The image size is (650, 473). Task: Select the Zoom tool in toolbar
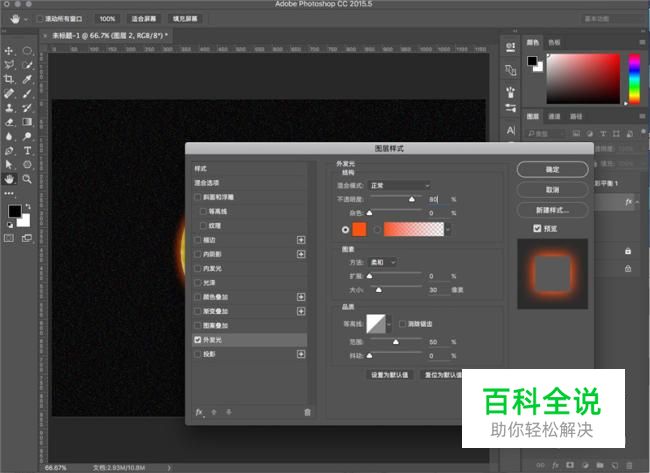tap(27, 179)
